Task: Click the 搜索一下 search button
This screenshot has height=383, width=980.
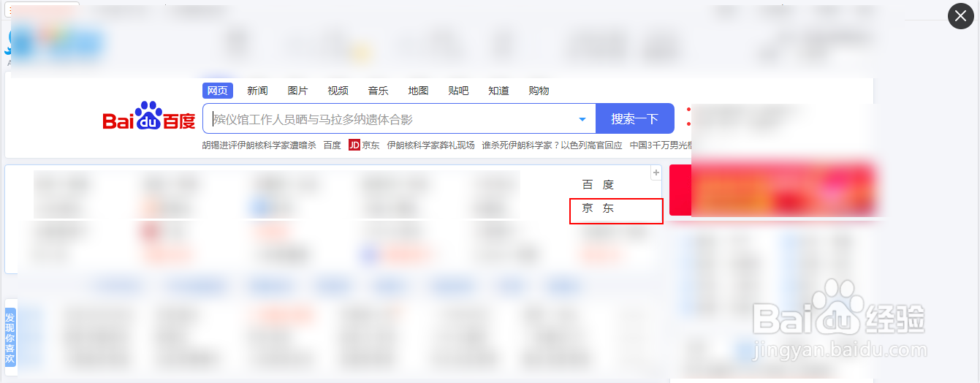Action: coord(634,118)
